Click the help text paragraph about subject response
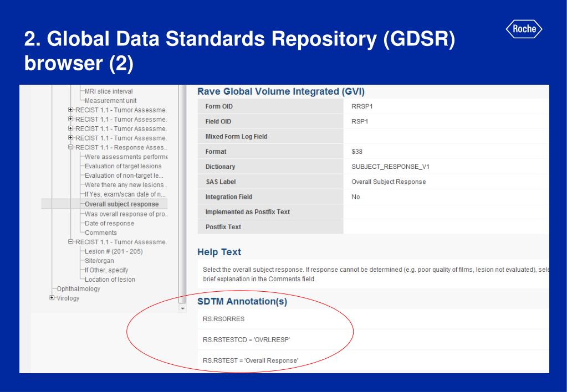This screenshot has width=567, height=392. coord(376,274)
